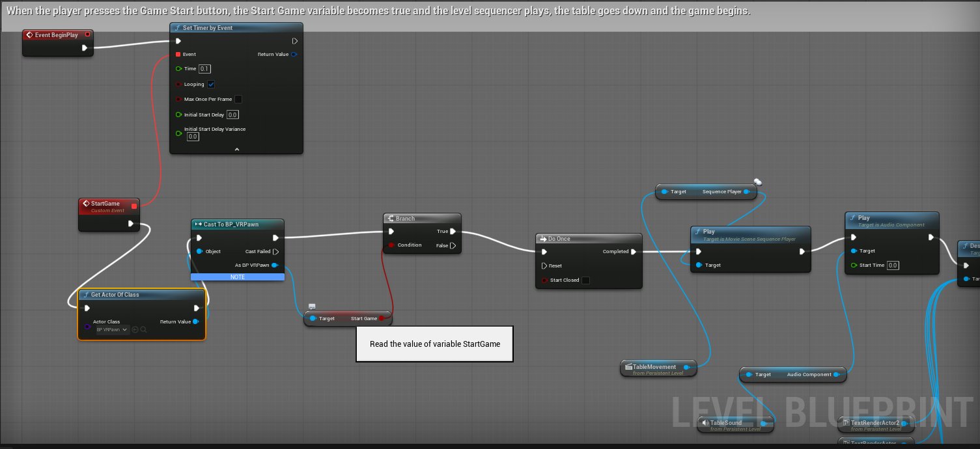Click Cast To BP_VRPawn exec input pin
Image resolution: width=980 pixels, height=449 pixels.
pyautogui.click(x=199, y=238)
